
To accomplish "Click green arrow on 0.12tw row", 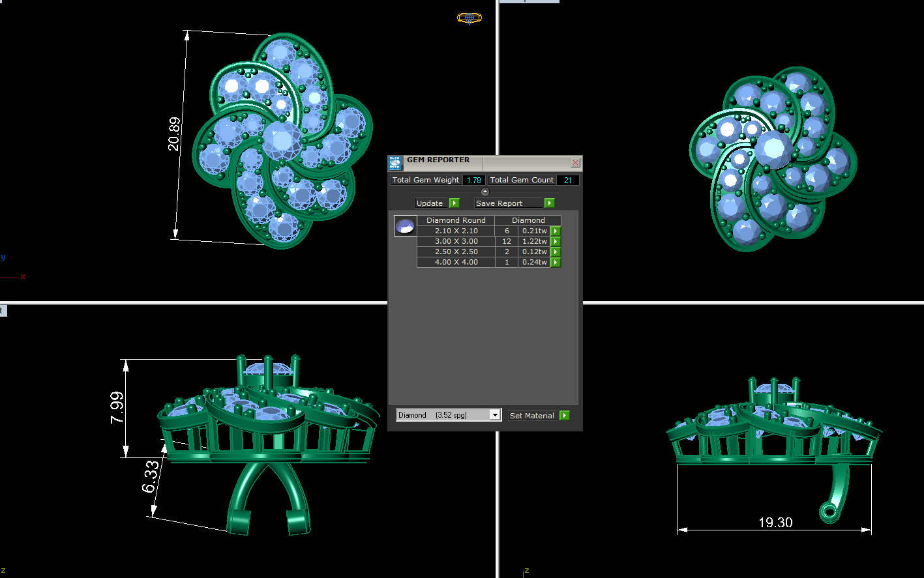I will 556,252.
